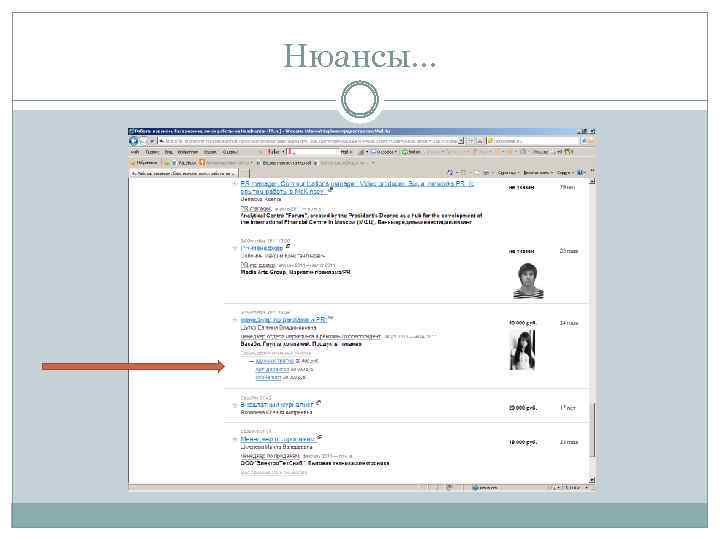Open the zoom level control in status bar
Image resolution: width=720 pixels, height=540 pixels.
coord(574,488)
